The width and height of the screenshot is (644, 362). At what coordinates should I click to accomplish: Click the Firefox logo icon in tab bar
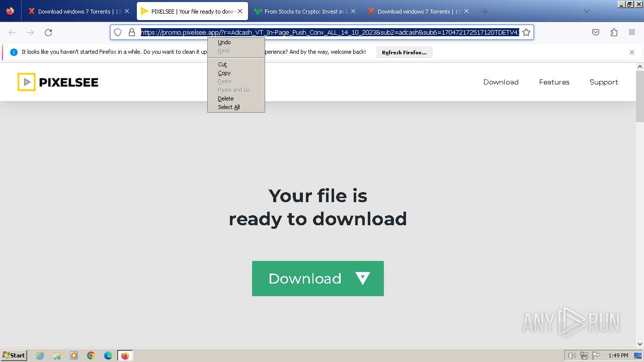[x=10, y=11]
